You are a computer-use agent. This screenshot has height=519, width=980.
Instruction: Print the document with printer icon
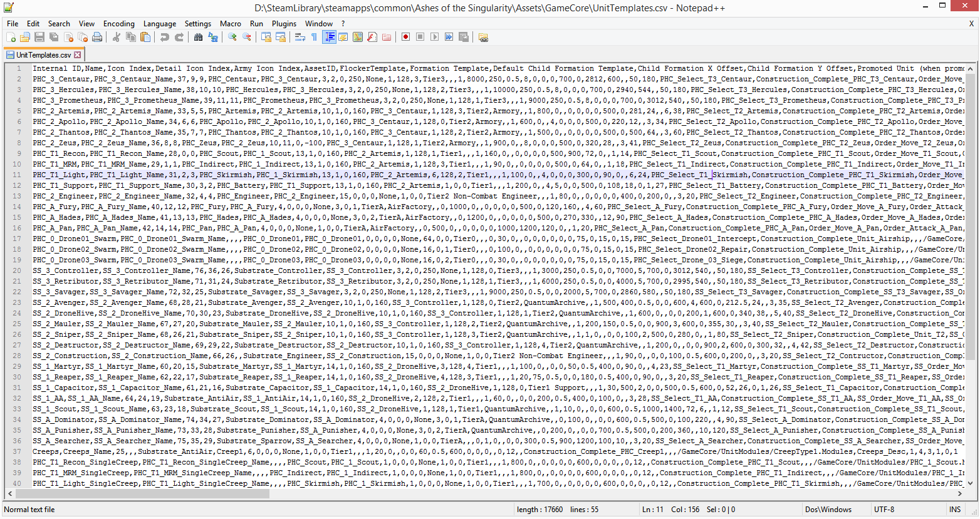click(97, 38)
